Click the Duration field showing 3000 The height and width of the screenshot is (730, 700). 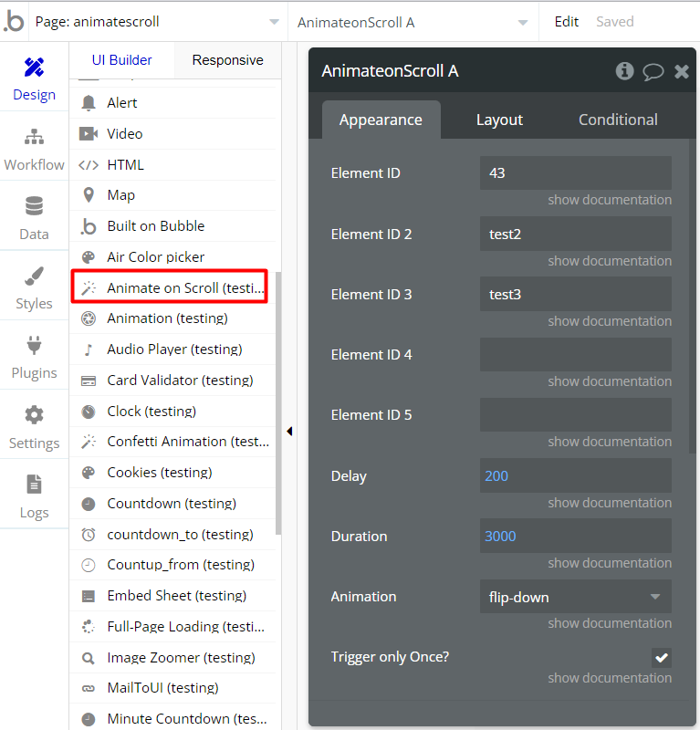click(x=576, y=536)
